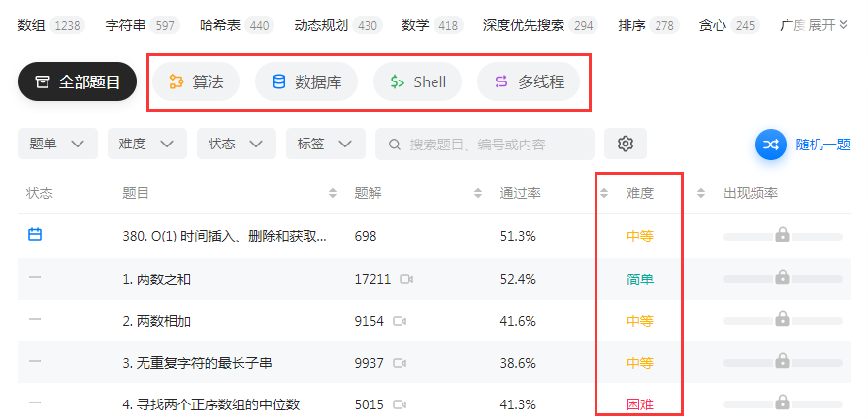The width and height of the screenshot is (868, 419).
Task: Sort by the 难度 column arrows
Action: (x=701, y=193)
